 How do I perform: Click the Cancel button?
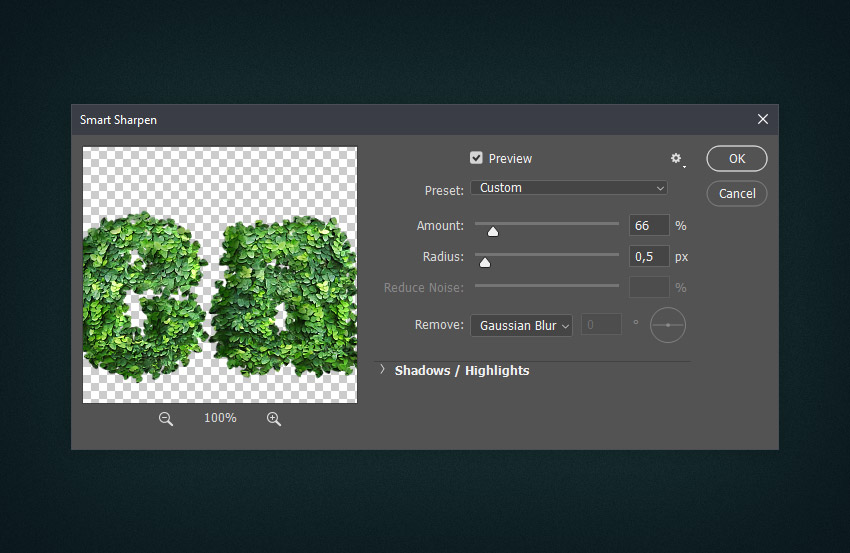[x=737, y=194]
